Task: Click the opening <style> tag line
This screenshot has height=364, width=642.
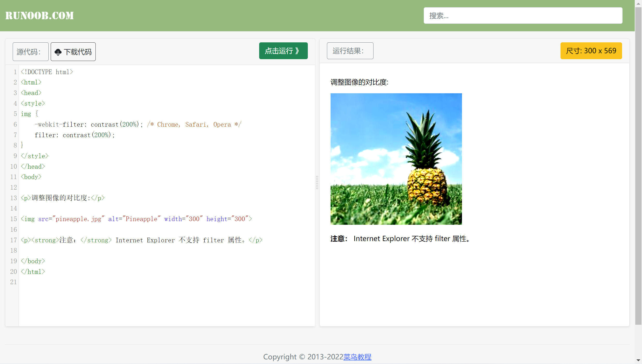Action: tap(33, 103)
